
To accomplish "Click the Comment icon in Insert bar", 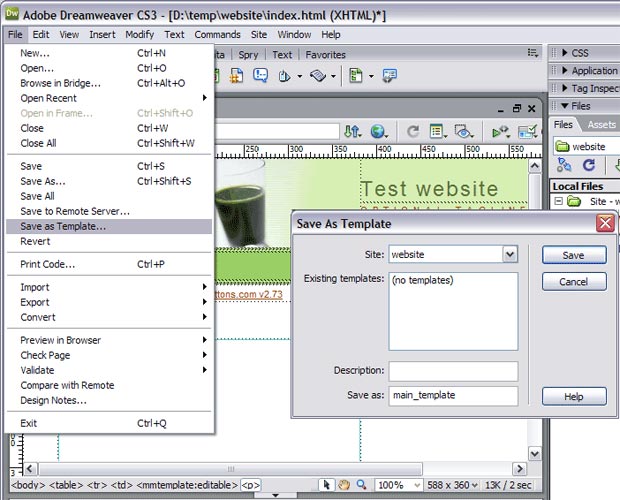I will [260, 75].
